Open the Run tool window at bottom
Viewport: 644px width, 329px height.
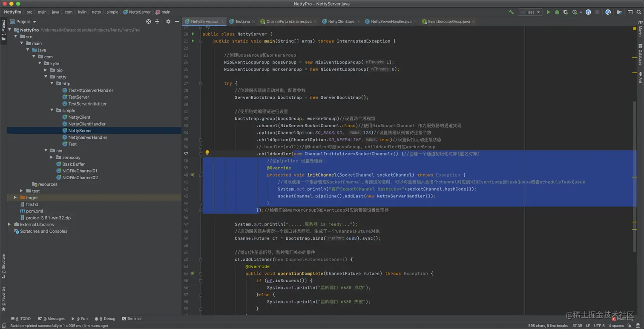tap(79, 319)
